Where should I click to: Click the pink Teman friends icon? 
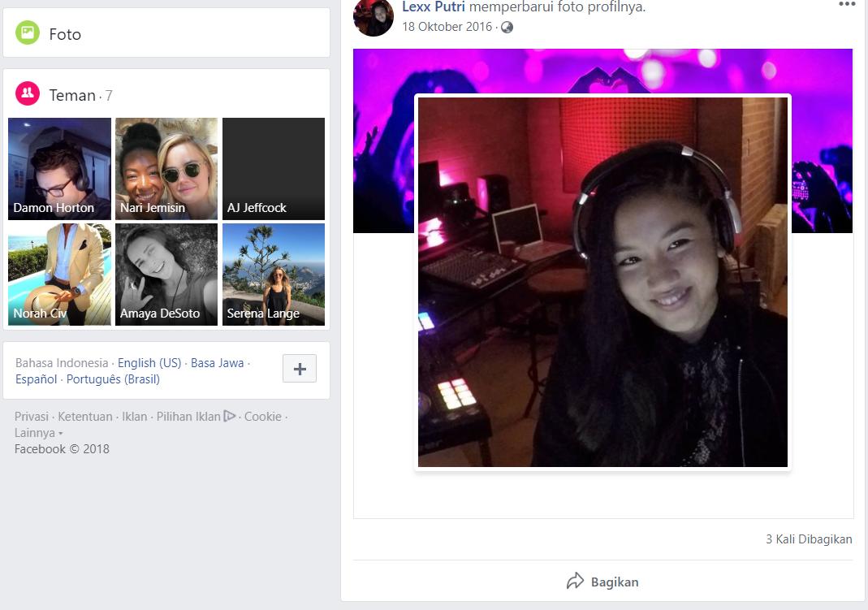(x=28, y=94)
